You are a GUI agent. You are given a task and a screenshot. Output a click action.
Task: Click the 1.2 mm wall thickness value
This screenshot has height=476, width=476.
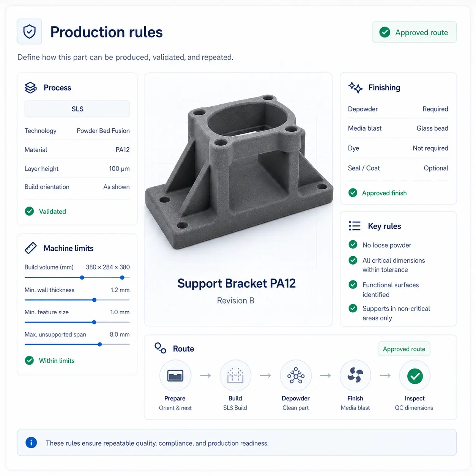click(120, 290)
